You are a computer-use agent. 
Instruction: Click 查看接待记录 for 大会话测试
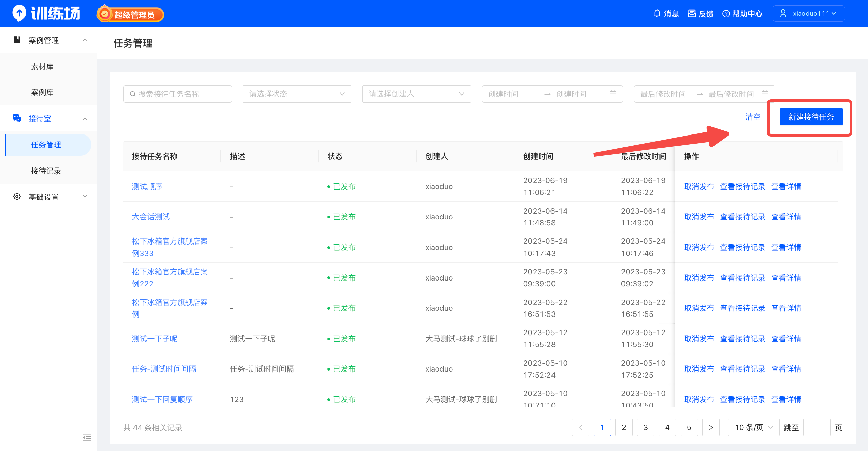743,217
